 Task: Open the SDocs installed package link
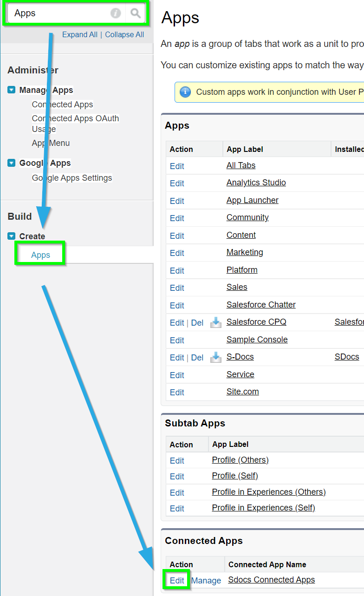(x=347, y=357)
